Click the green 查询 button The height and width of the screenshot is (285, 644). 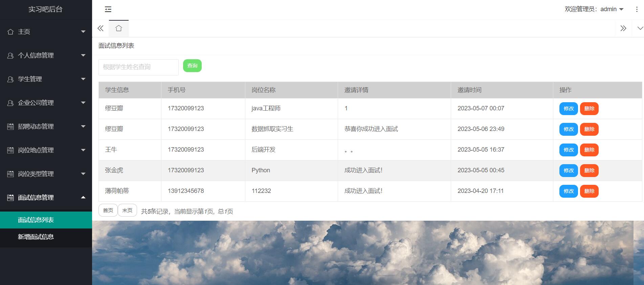point(192,66)
